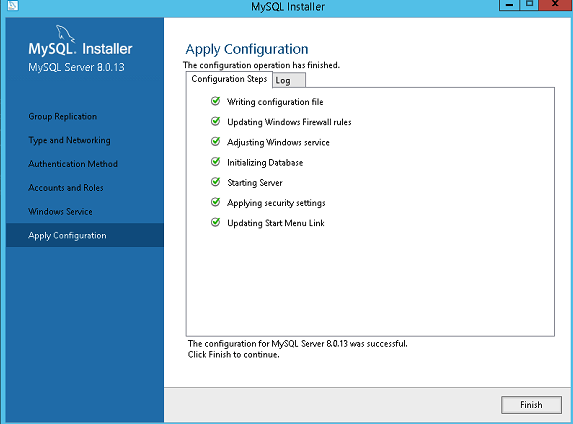Minimize the MySQL Installer window

tap(509, 5)
